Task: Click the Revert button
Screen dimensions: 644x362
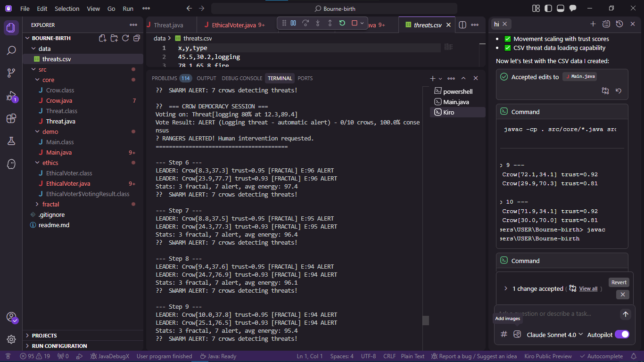Action: click(619, 282)
